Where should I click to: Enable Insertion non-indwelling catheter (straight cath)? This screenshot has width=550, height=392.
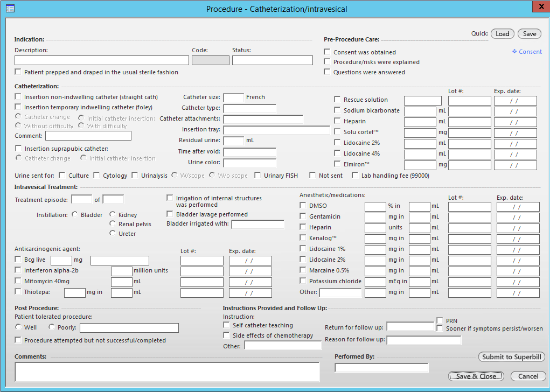coord(18,96)
